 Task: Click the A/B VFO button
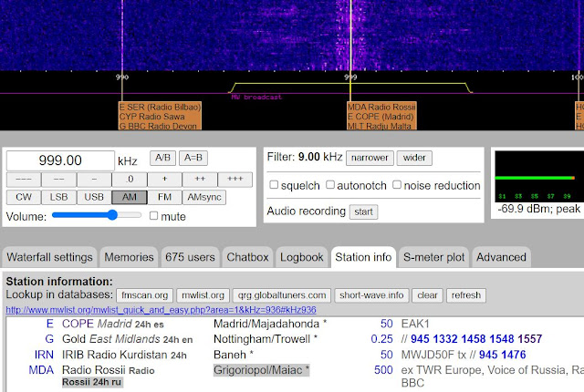point(162,158)
